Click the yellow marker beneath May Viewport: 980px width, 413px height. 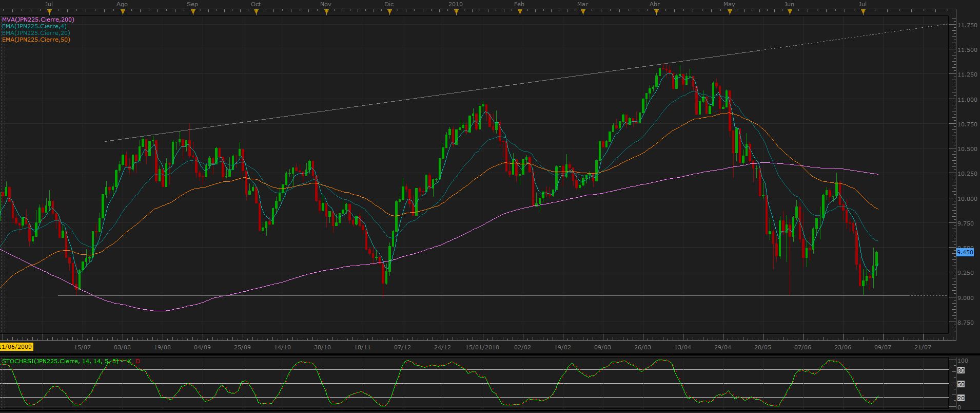(729, 12)
